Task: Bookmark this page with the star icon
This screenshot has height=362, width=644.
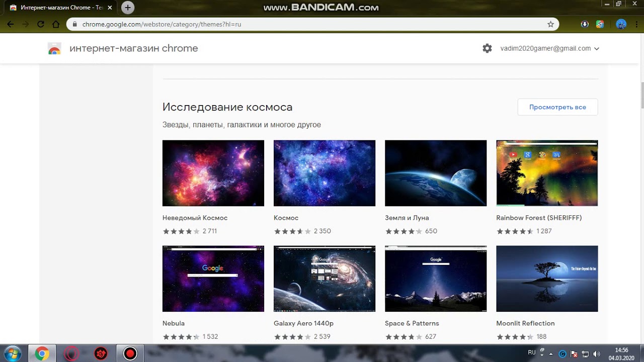Action: pos(550,24)
